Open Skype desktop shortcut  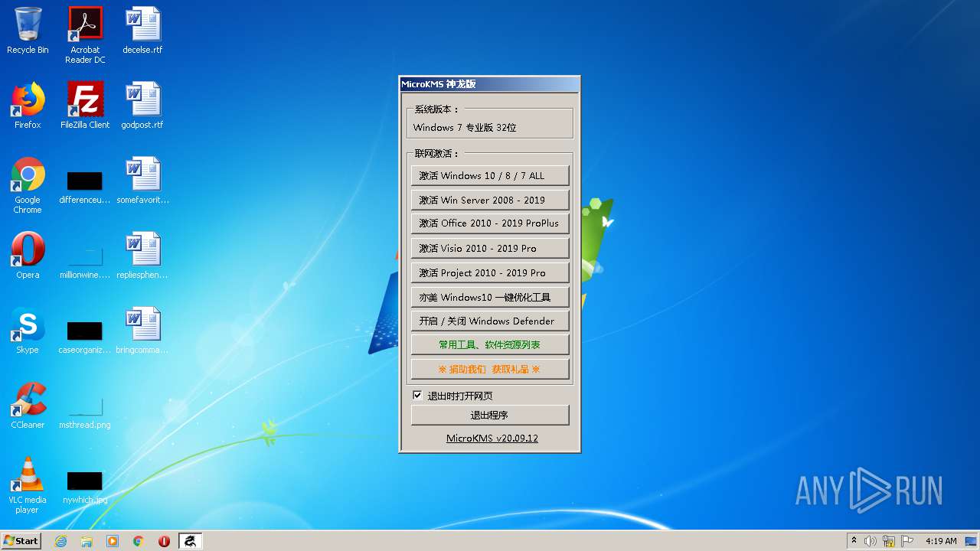pos(28,331)
